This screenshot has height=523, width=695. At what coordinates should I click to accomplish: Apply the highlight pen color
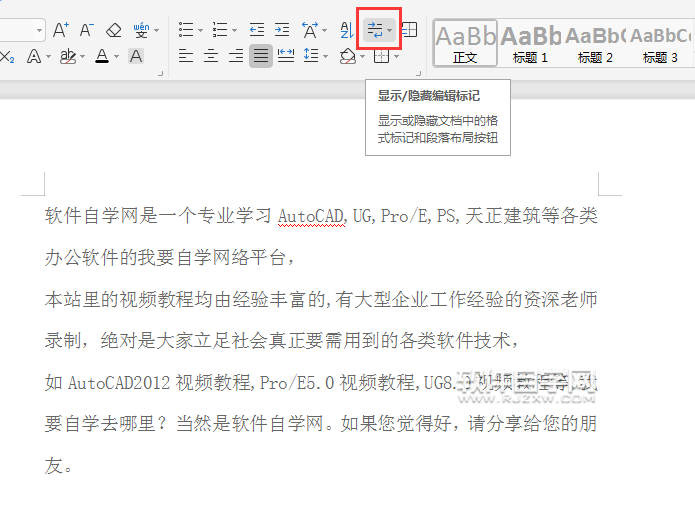click(68, 56)
